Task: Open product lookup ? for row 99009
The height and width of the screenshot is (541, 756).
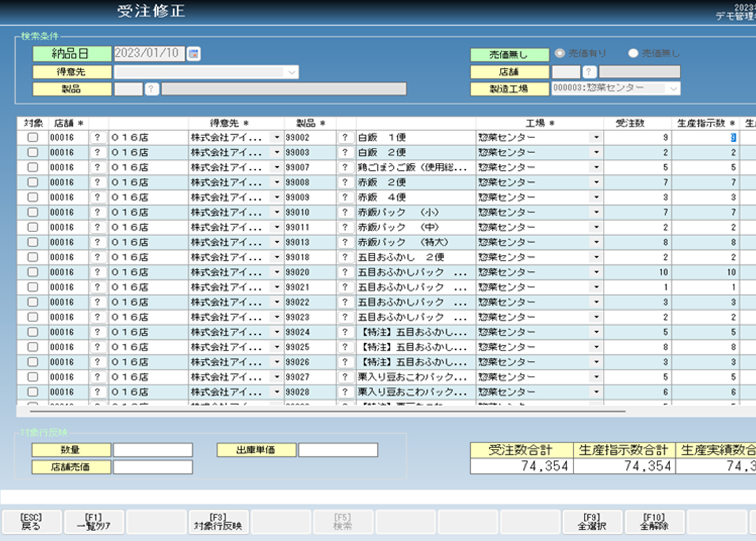Action: tap(345, 197)
